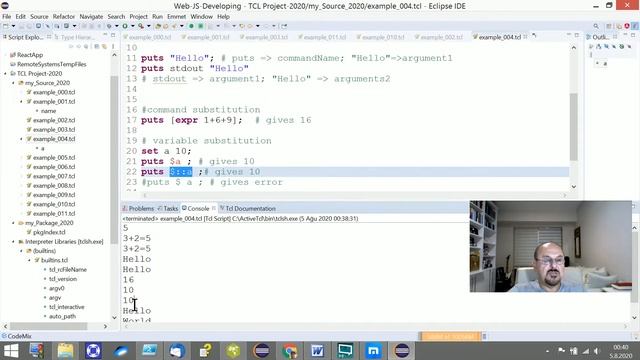Open File Explorer from taskbar
The width and height of the screenshot is (640, 360).
tap(65, 351)
